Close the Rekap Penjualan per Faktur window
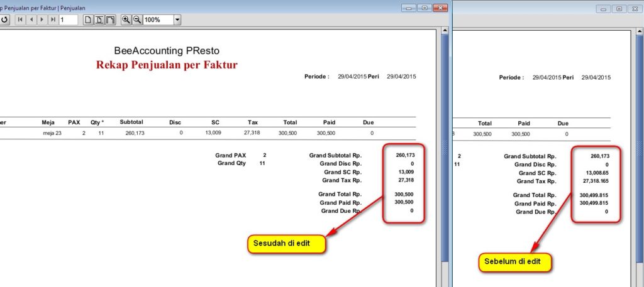Image resolution: width=644 pixels, height=287 pixels. [x=440, y=8]
